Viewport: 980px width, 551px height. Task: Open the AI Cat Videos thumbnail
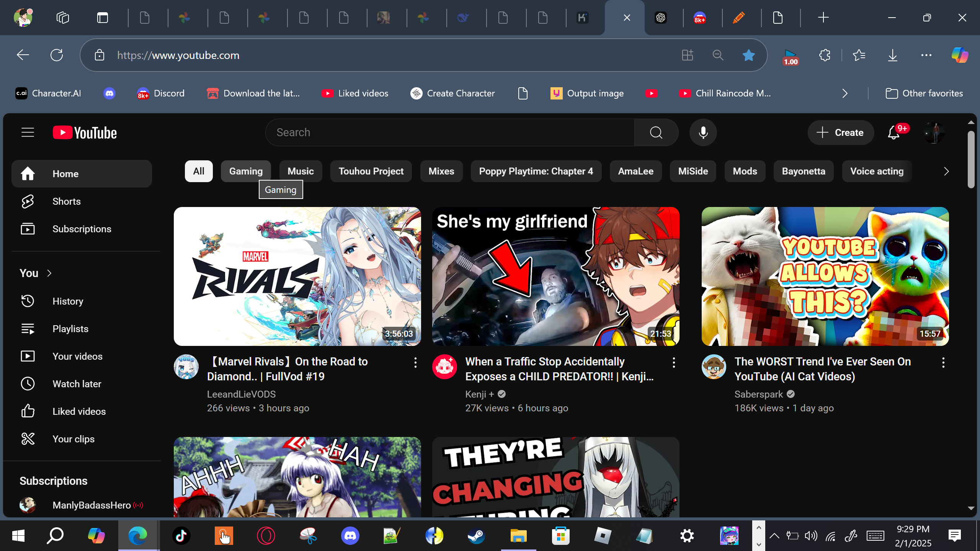pyautogui.click(x=825, y=276)
